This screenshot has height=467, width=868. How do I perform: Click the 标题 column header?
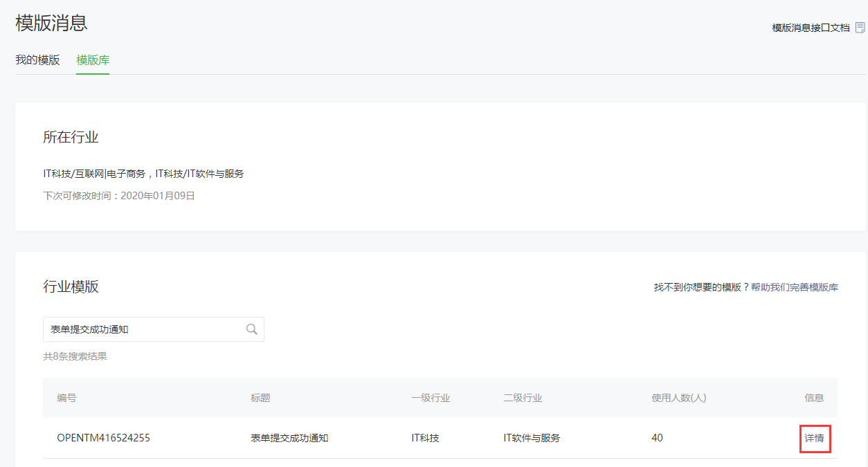(260, 398)
